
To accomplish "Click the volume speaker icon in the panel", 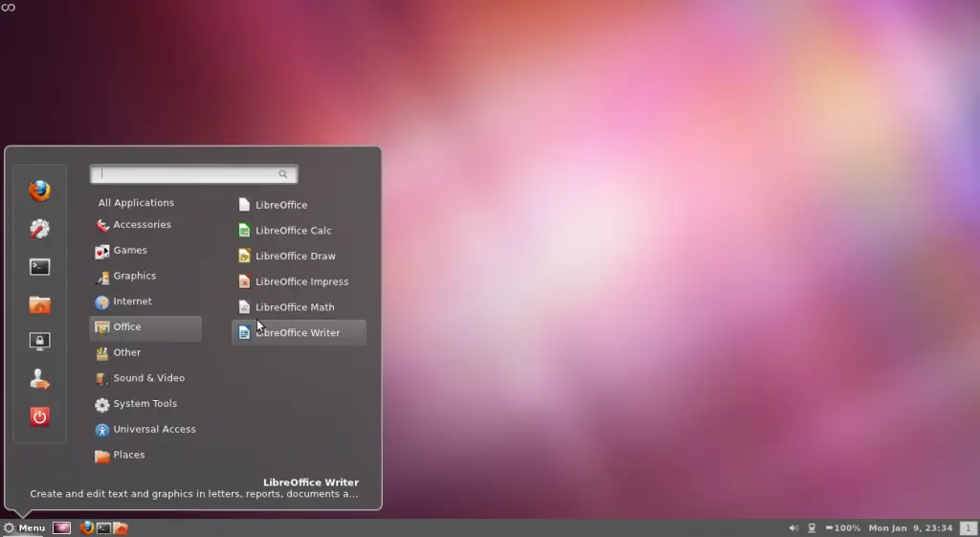I will [793, 528].
